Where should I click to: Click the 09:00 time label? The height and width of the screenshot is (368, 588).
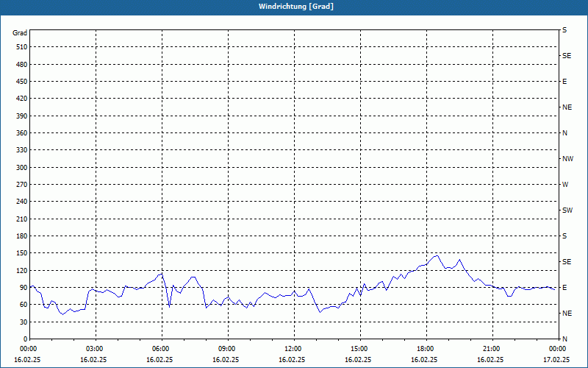coord(226,348)
